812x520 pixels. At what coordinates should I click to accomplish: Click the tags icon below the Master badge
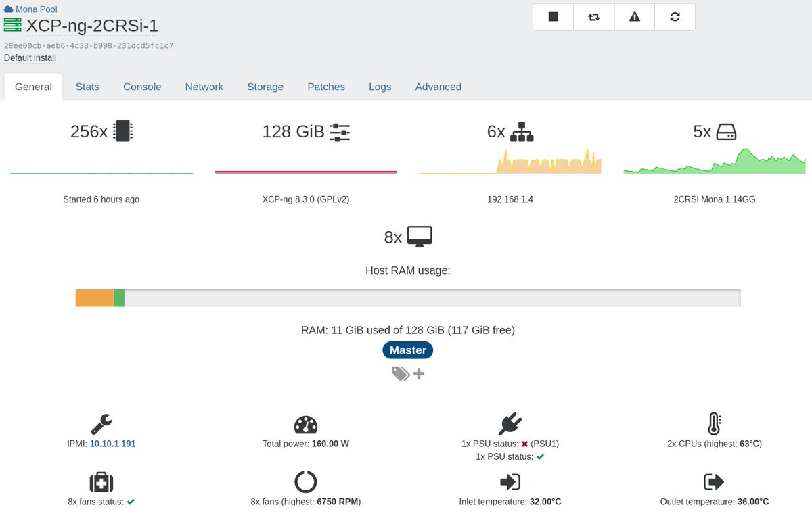tap(399, 373)
